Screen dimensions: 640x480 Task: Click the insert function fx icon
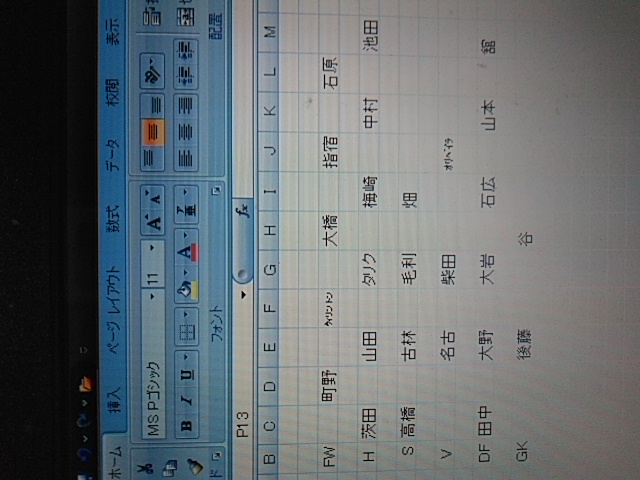click(x=242, y=213)
